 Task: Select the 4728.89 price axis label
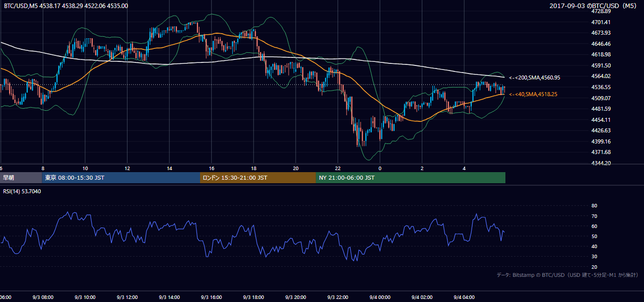601,11
